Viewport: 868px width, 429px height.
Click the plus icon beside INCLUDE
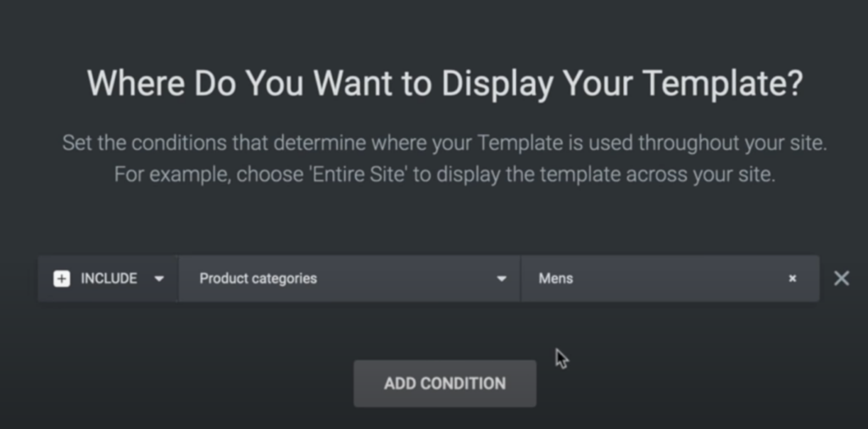pos(61,278)
